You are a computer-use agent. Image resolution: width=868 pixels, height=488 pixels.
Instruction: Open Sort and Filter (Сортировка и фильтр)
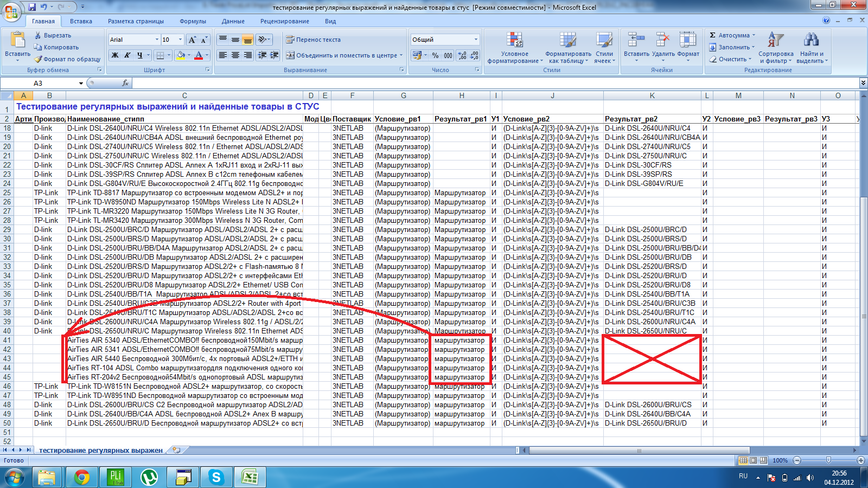776,48
